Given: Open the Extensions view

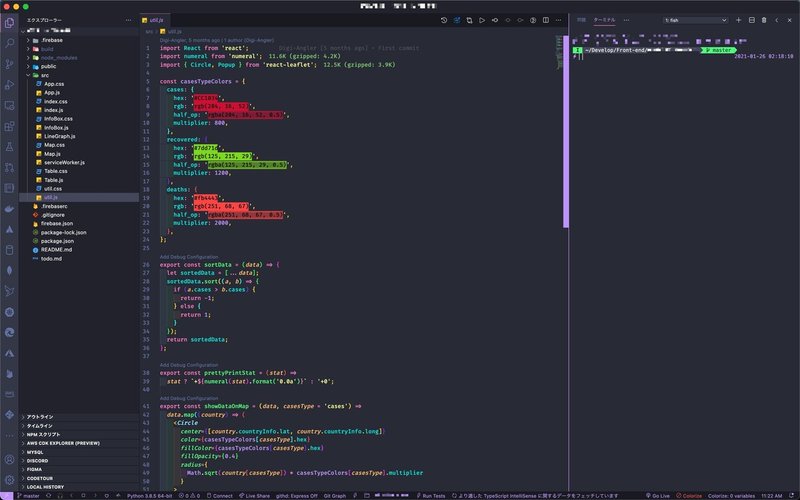Looking at the screenshot, I should 9,126.
